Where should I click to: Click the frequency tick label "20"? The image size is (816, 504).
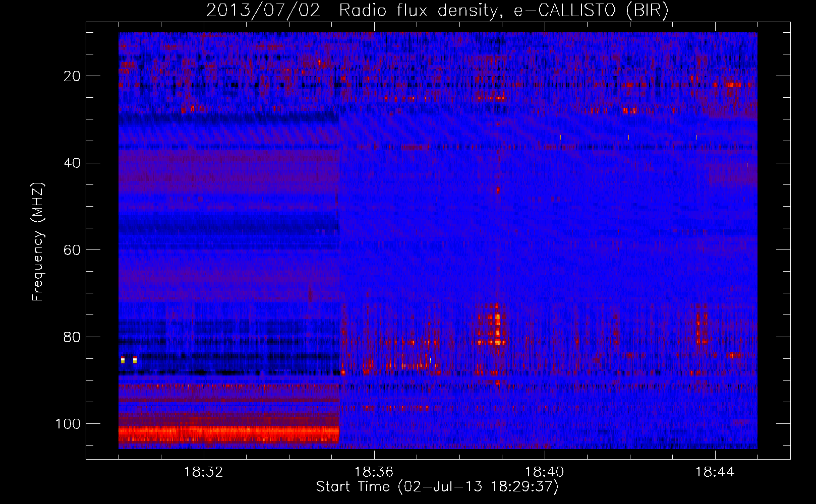(x=72, y=76)
